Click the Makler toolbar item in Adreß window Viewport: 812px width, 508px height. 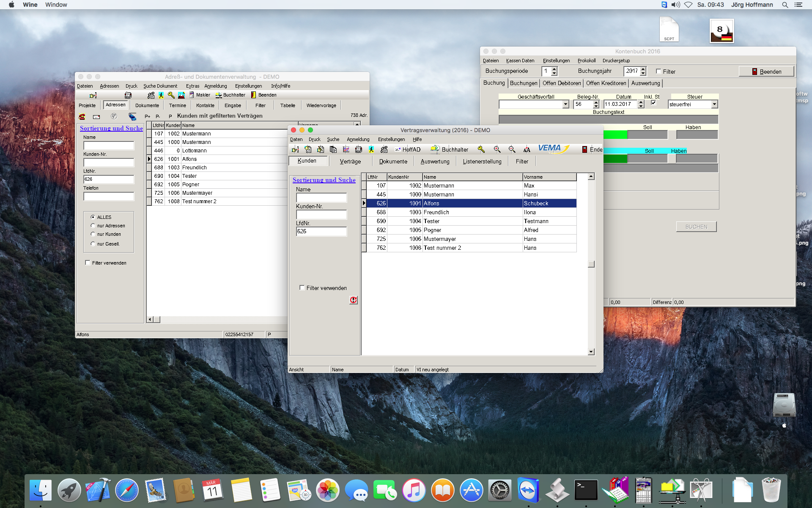tap(200, 95)
